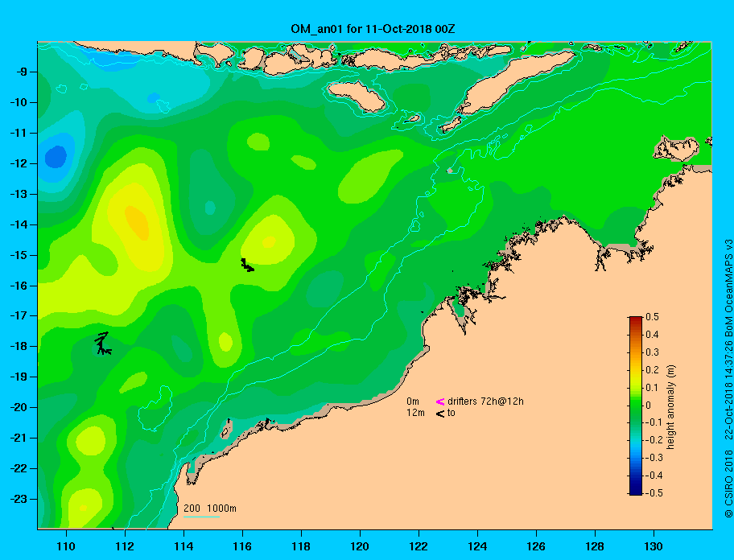Click the latitude label -13
Viewport: 734px width, 560px height.
point(19,194)
